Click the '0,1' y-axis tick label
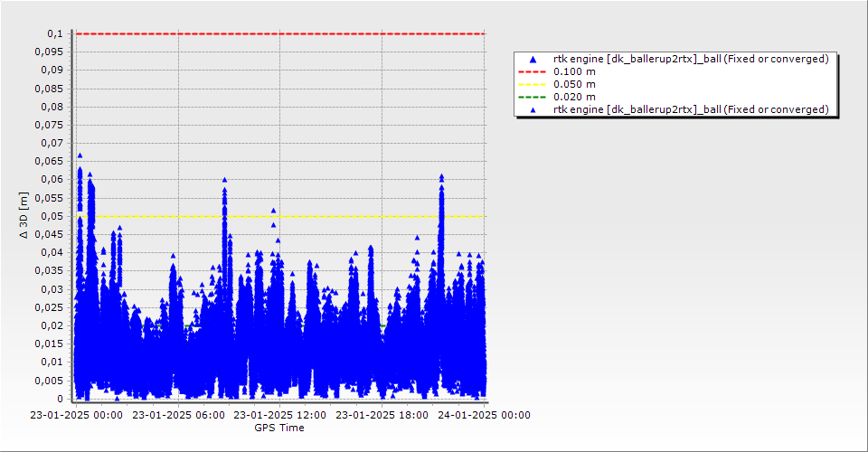Screen dimensions: 868x452 [x=55, y=33]
